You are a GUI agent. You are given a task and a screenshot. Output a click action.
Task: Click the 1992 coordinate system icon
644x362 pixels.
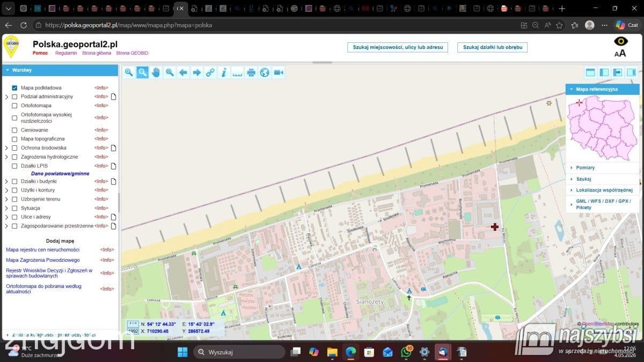coord(133,331)
